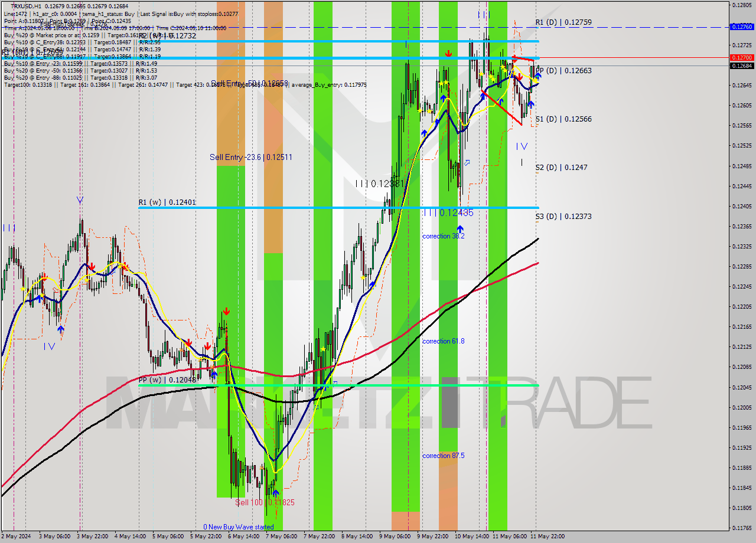Image resolution: width=756 pixels, height=543 pixels.
Task: Click the blue up arrow left of Sell 100 label
Action: [275, 493]
